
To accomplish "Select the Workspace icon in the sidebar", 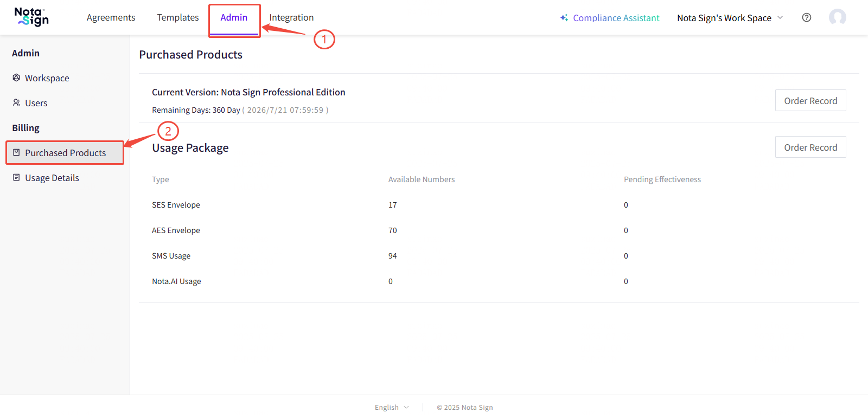I will [16, 78].
